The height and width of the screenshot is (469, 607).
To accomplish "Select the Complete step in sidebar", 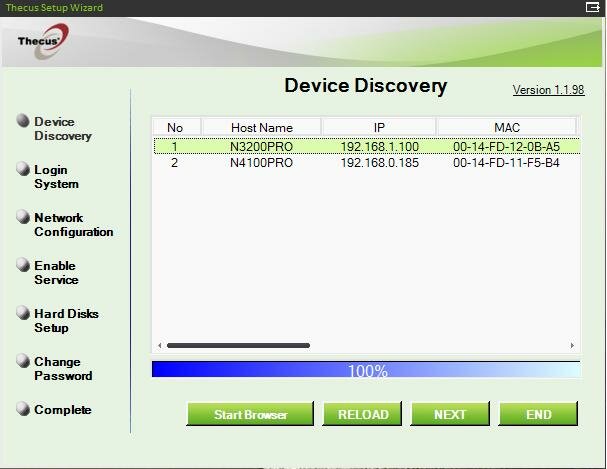I will (63, 410).
